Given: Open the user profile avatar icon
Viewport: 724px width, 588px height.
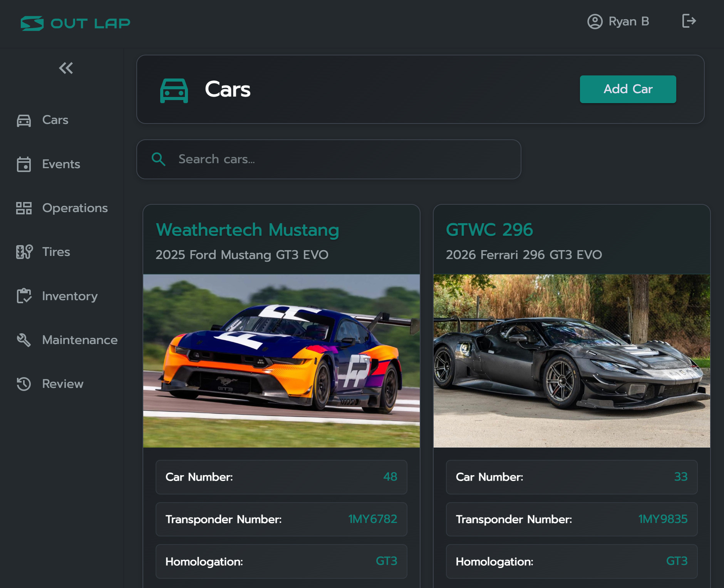Looking at the screenshot, I should (595, 22).
